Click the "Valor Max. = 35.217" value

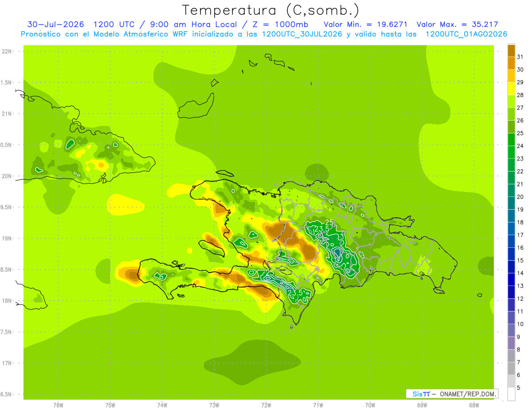(458, 24)
